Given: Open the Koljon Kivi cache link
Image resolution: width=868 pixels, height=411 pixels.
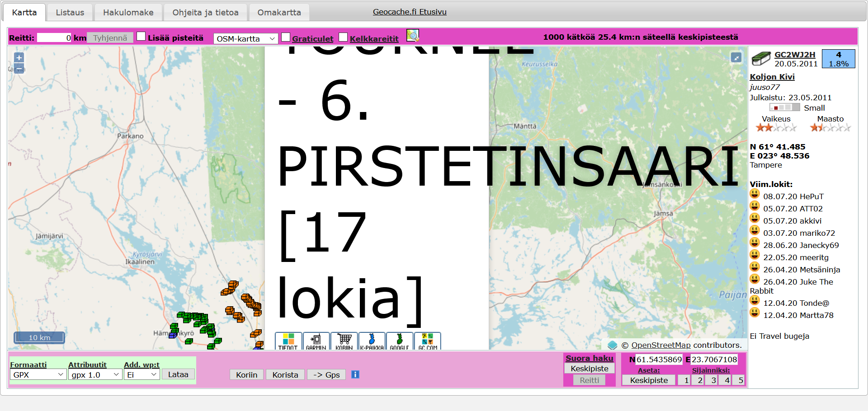Looking at the screenshot, I should tap(772, 77).
